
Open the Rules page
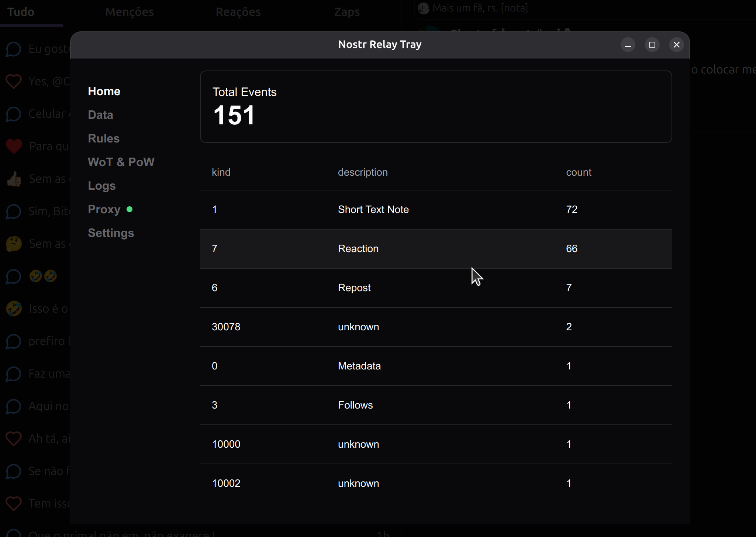pos(104,138)
